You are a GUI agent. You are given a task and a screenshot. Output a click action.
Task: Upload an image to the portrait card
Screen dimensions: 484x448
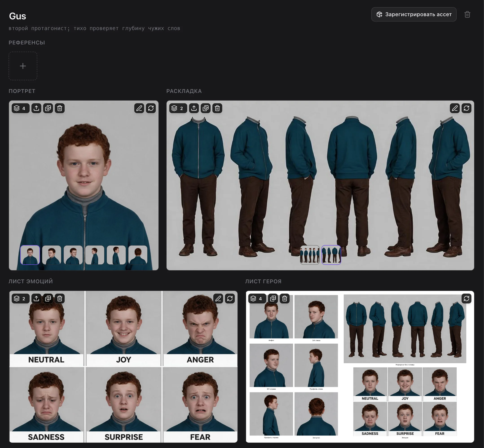click(x=36, y=108)
